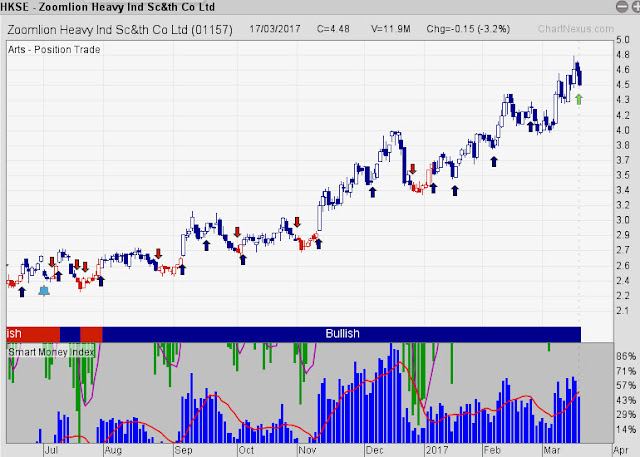Click the 2.1 price axis label
The width and height of the screenshot is (640, 457).
click(623, 311)
